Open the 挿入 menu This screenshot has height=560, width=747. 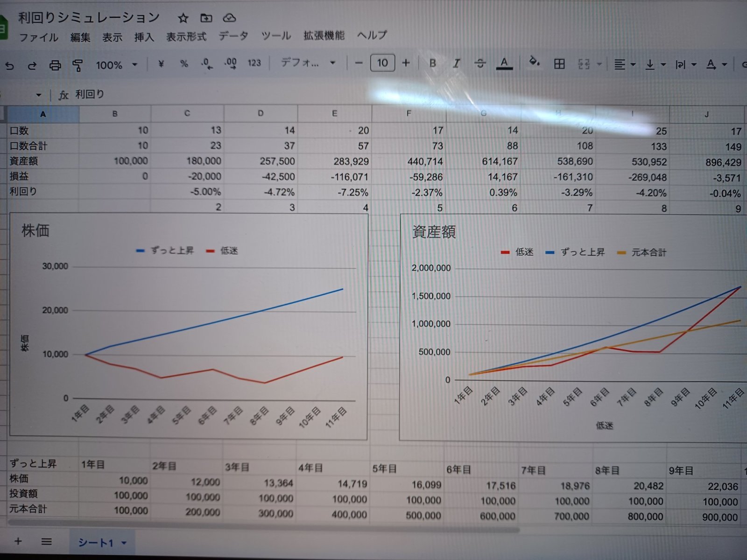pyautogui.click(x=144, y=37)
